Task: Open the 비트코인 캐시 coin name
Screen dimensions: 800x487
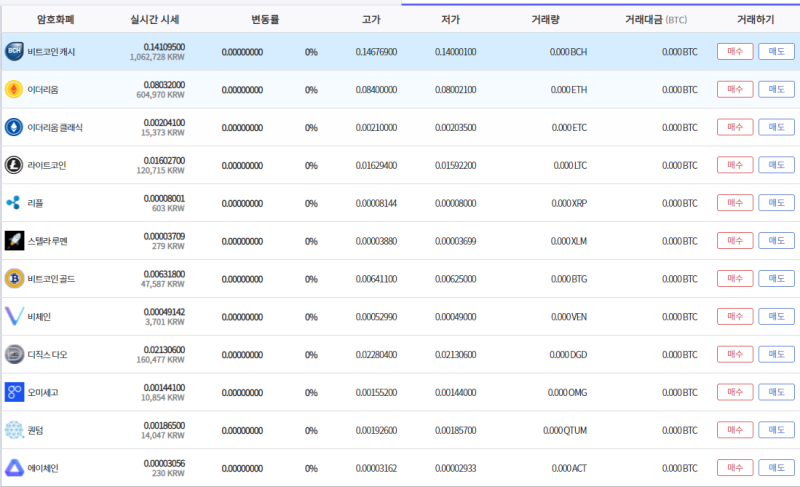Action: pos(51,52)
